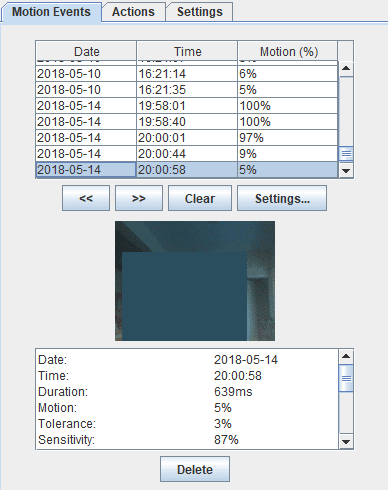Clear all motion events
Viewport: 388px width, 490px height.
pyautogui.click(x=200, y=198)
